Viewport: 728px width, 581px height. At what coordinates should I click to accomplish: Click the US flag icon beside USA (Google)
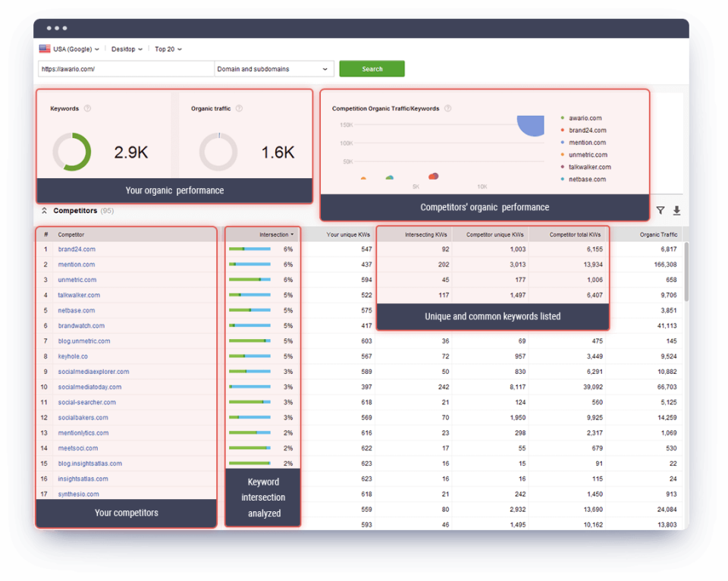pos(44,49)
